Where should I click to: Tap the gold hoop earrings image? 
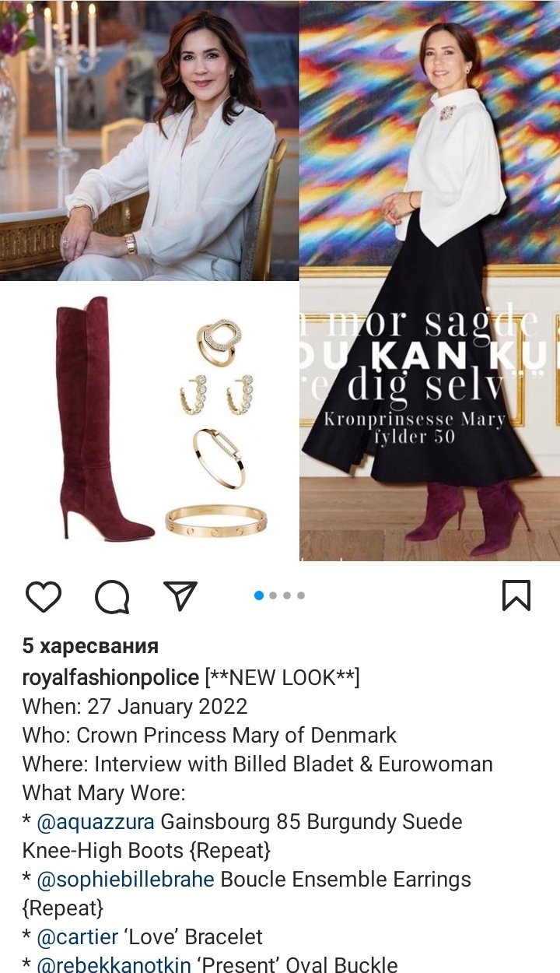pos(217,395)
